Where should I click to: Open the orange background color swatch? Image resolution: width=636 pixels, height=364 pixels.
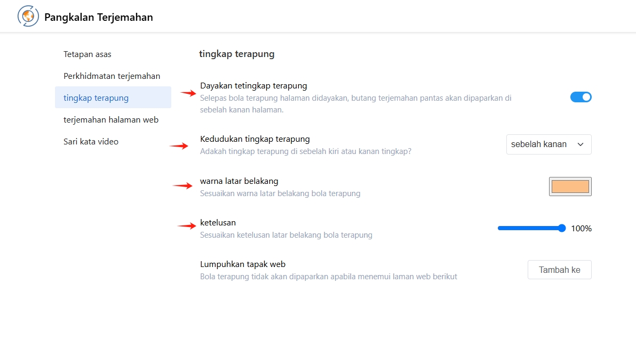coord(570,187)
